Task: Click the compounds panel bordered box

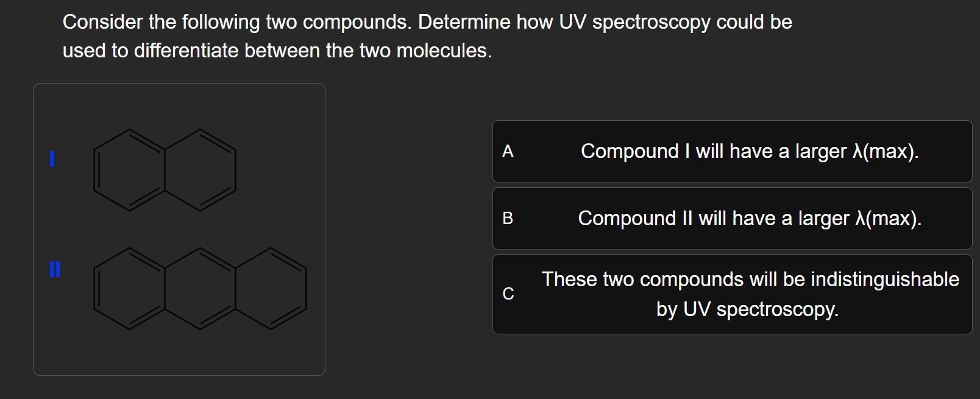Action: point(179,229)
